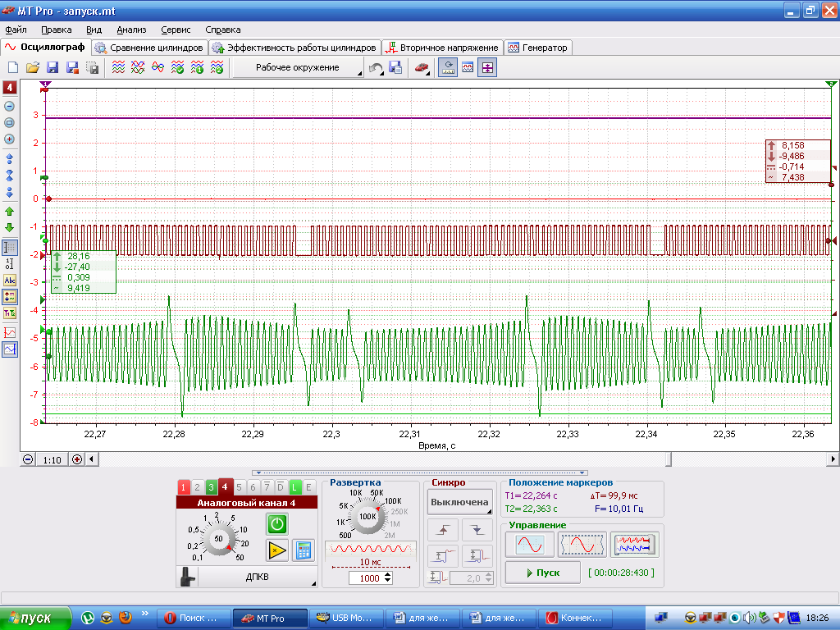Click the 100K sweep rate knob
This screenshot has height=630, width=840.
367,517
